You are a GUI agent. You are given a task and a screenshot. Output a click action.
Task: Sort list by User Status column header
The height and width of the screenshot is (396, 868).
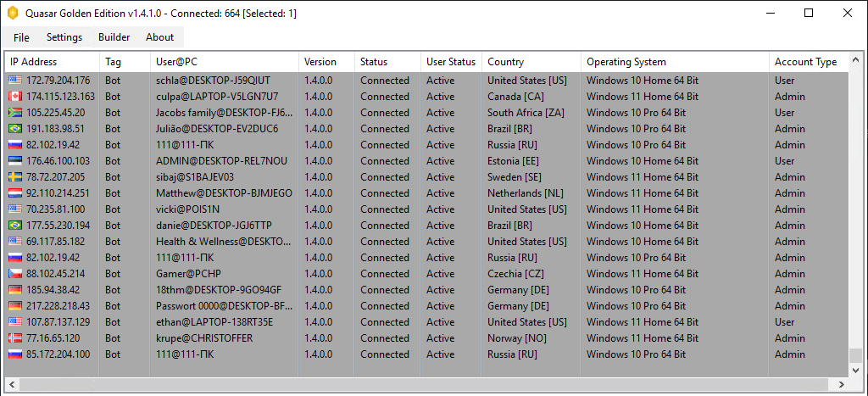click(451, 62)
